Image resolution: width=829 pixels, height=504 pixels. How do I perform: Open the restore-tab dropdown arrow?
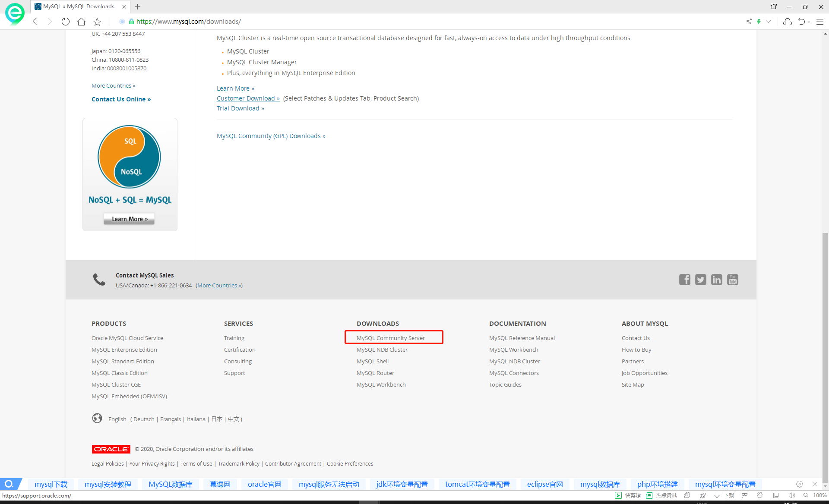pos(808,21)
